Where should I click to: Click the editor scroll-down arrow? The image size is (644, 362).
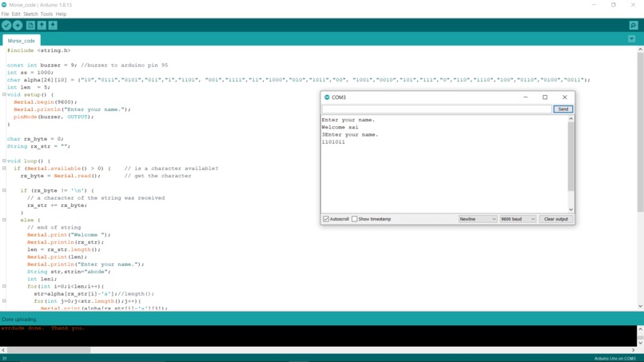coord(640,307)
